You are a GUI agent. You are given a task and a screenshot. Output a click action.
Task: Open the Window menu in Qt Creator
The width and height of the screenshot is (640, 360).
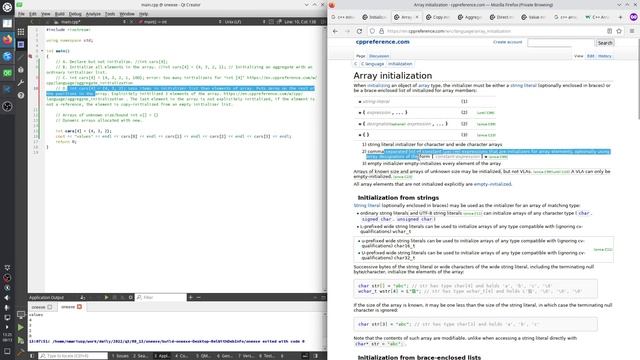[127, 14]
